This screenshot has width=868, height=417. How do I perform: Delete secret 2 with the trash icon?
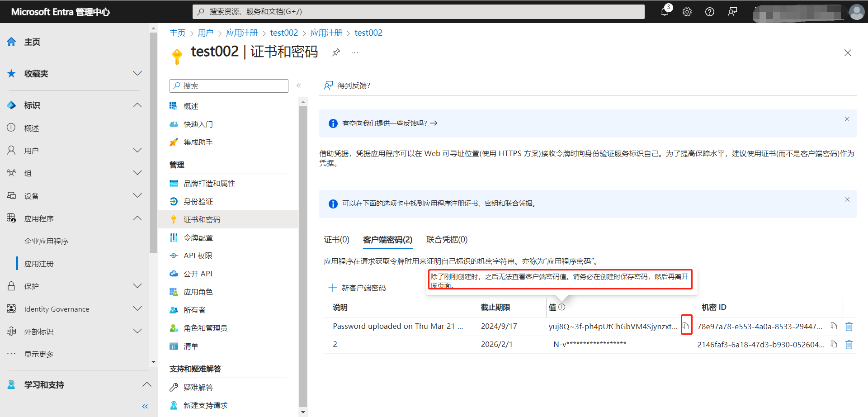click(x=849, y=345)
